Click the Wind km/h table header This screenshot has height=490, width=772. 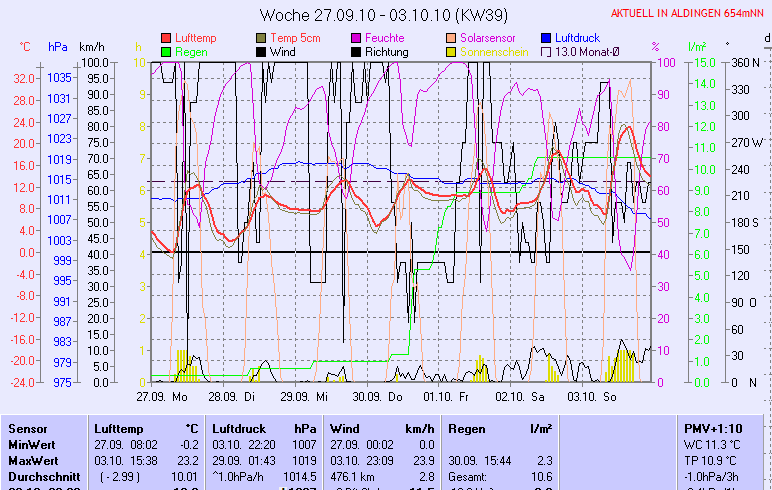click(x=382, y=428)
